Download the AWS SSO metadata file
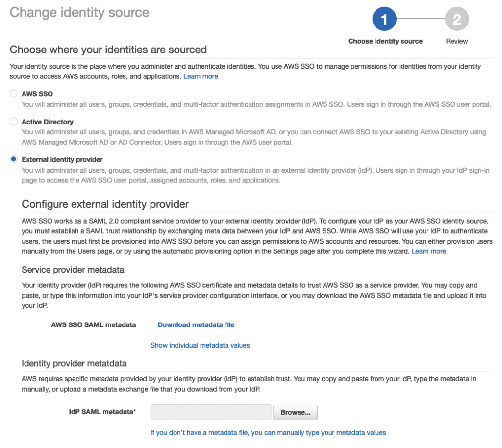Viewport: 502px width, 448px height. coord(196,324)
